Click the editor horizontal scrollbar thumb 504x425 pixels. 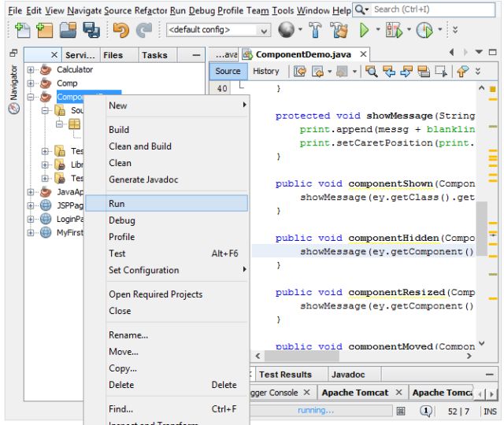click(301, 356)
